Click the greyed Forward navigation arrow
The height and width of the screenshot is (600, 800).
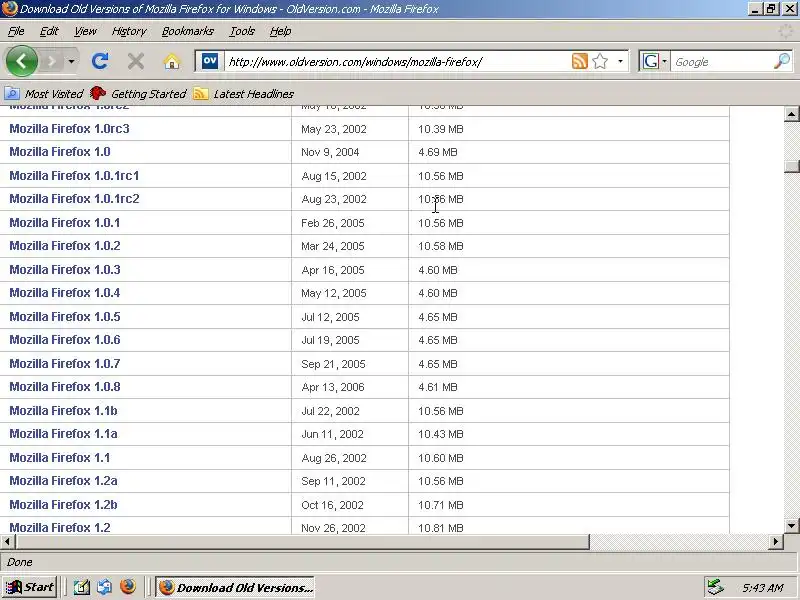(51, 62)
